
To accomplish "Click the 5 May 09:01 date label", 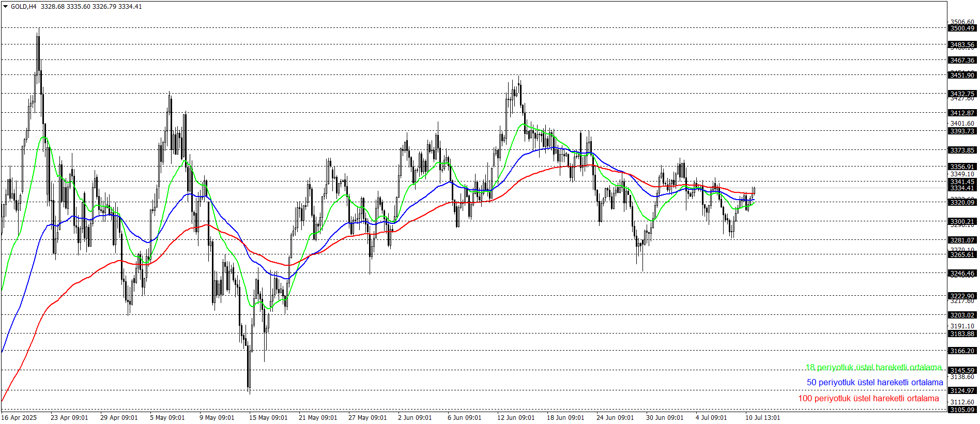I will (x=167, y=418).
